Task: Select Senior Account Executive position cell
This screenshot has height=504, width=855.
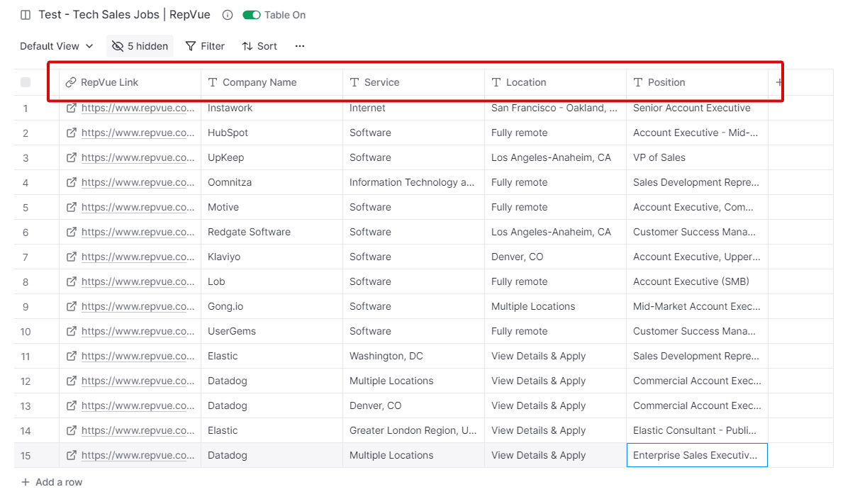Action: [x=698, y=108]
